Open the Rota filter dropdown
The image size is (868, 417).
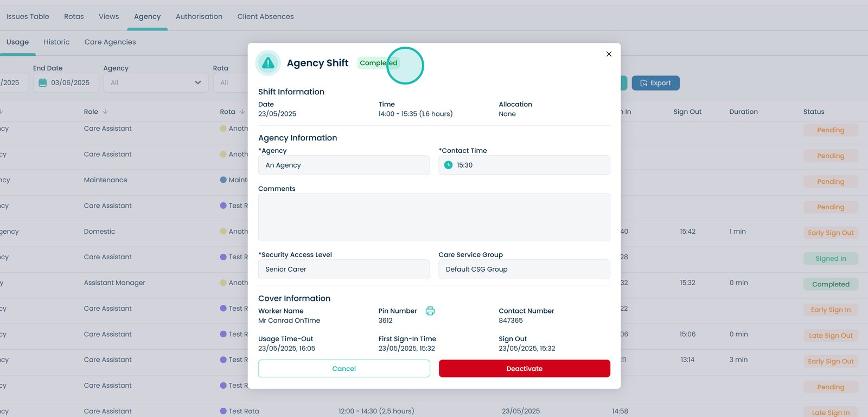coord(231,83)
